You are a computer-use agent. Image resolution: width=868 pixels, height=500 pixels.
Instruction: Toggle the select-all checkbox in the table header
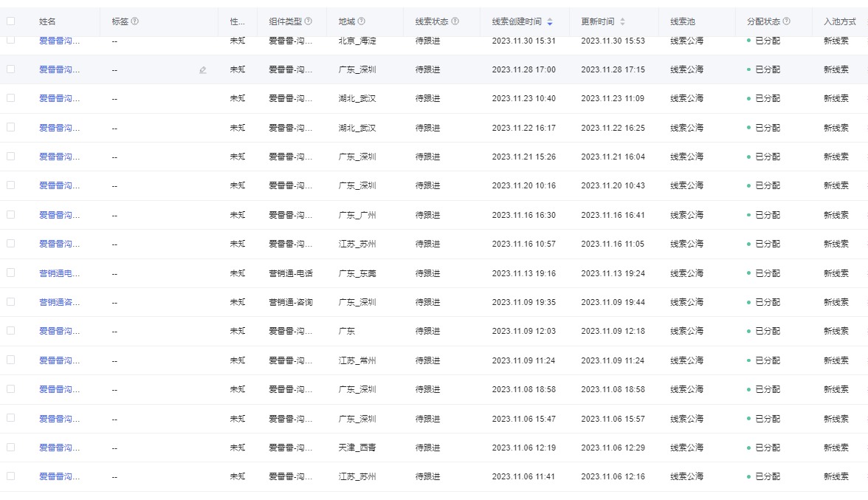pyautogui.click(x=10, y=21)
